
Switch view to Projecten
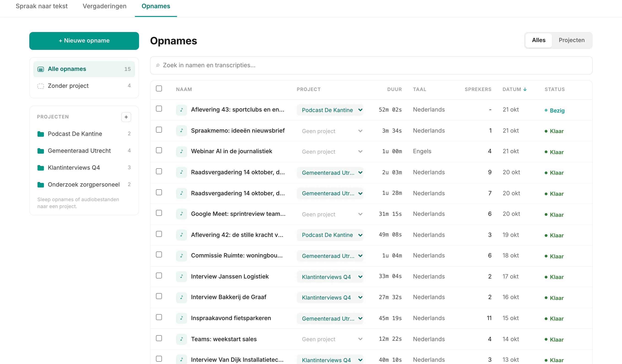[571, 40]
